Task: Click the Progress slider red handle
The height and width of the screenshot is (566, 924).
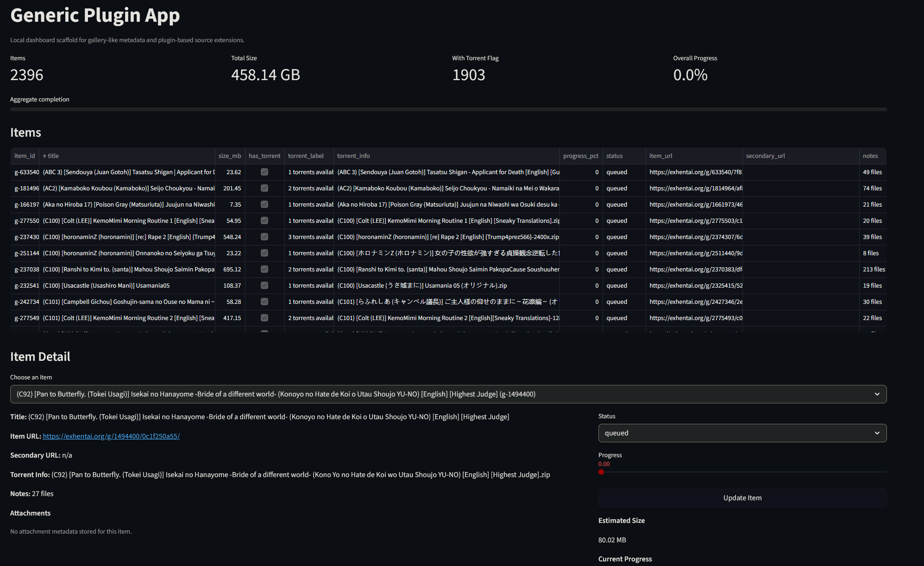Action: click(601, 472)
